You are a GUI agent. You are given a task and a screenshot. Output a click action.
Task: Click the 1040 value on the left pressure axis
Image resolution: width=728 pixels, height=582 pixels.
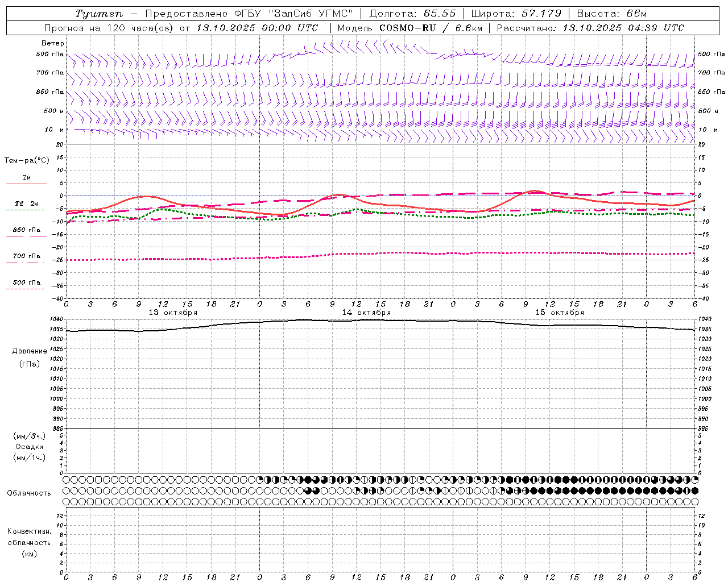56,319
